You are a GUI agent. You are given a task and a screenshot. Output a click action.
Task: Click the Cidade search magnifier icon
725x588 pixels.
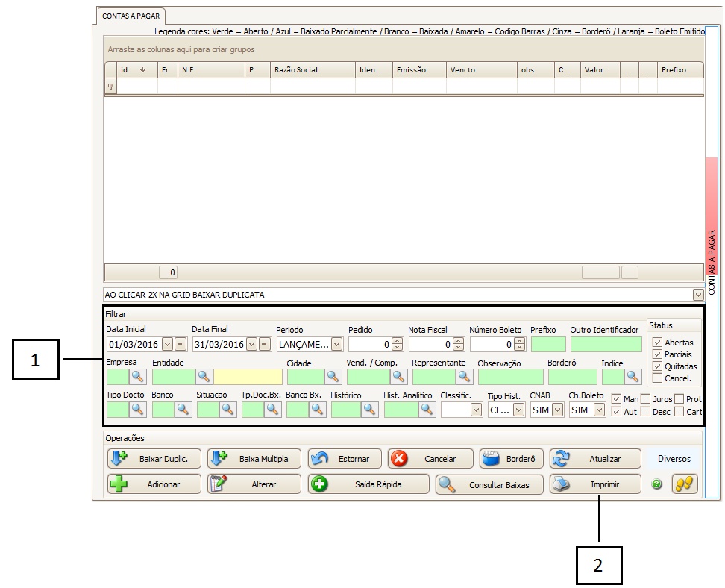(333, 377)
